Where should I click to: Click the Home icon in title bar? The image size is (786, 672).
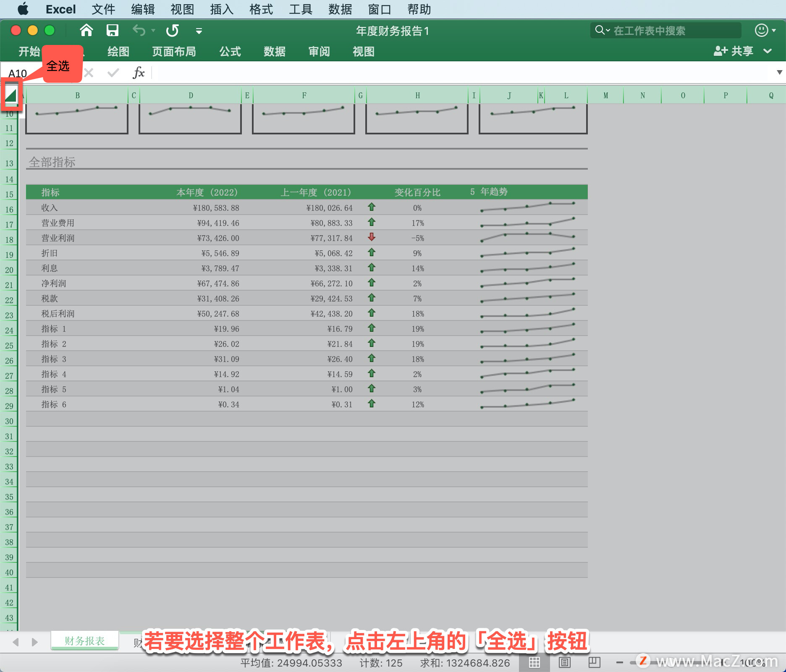(86, 30)
